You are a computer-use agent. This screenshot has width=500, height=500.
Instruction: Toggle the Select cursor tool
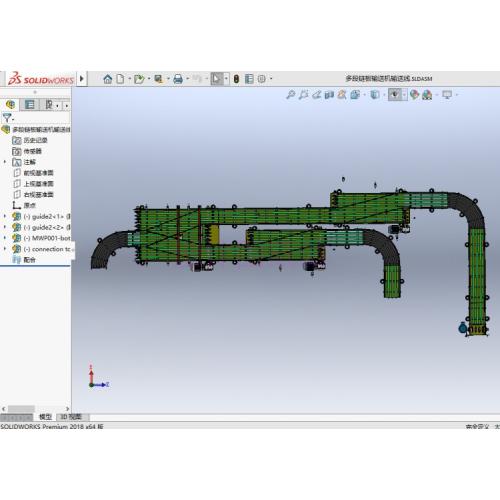pos(217,79)
